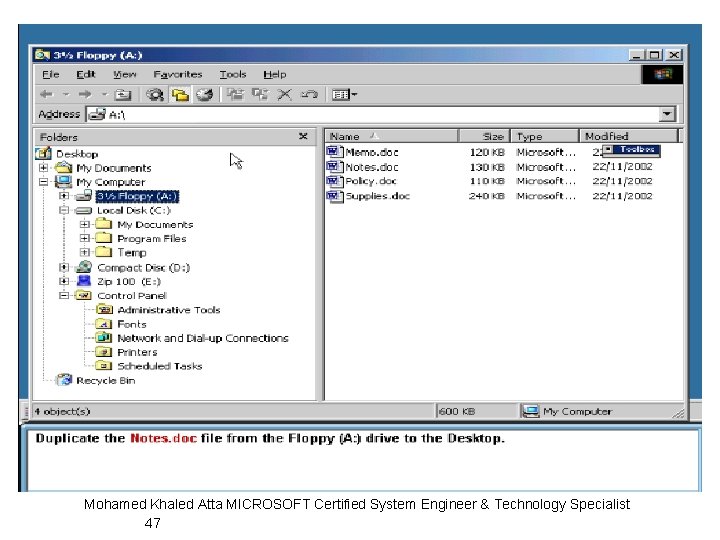Click the Delete X toolbar icon
Viewport: 720px width, 540px height.
285,95
